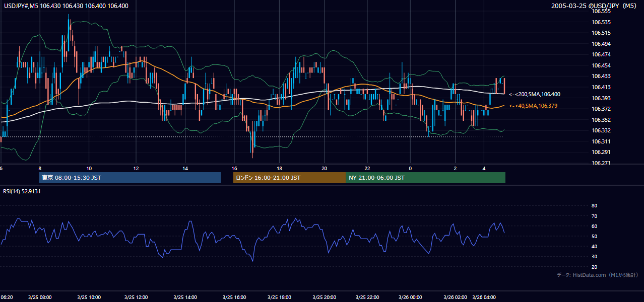Click the 3/25 22:00 bottom time label
Viewport: 644px width, 302px height.
(x=367, y=297)
